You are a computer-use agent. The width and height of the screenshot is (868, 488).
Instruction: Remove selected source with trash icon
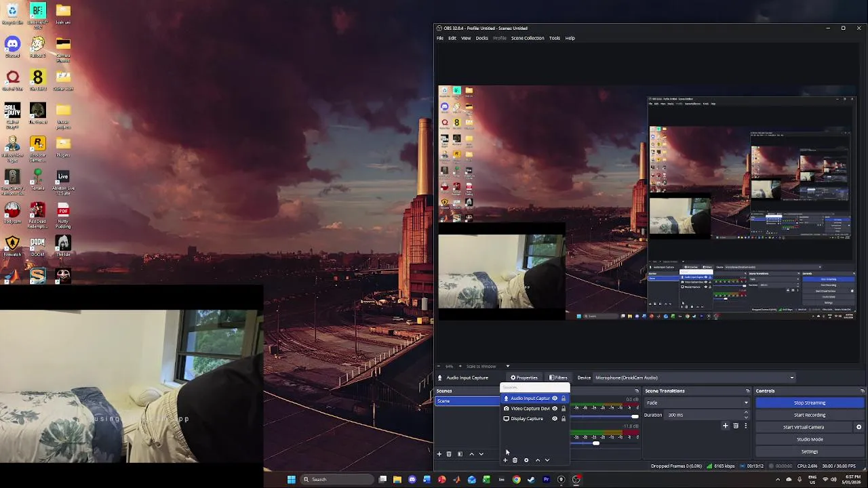click(x=515, y=460)
